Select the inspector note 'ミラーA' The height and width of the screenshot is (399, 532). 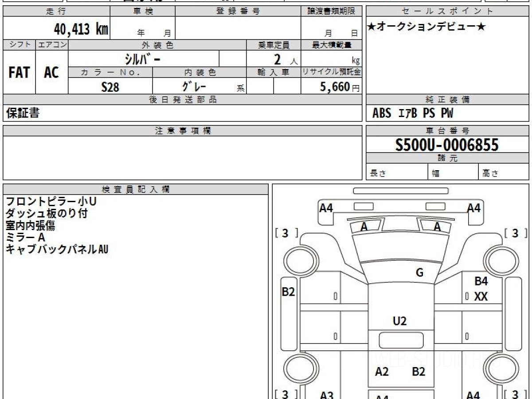pyautogui.click(x=25, y=237)
